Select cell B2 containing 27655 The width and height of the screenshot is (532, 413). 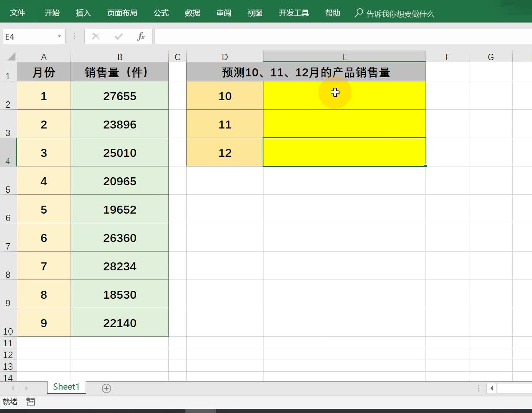(120, 96)
